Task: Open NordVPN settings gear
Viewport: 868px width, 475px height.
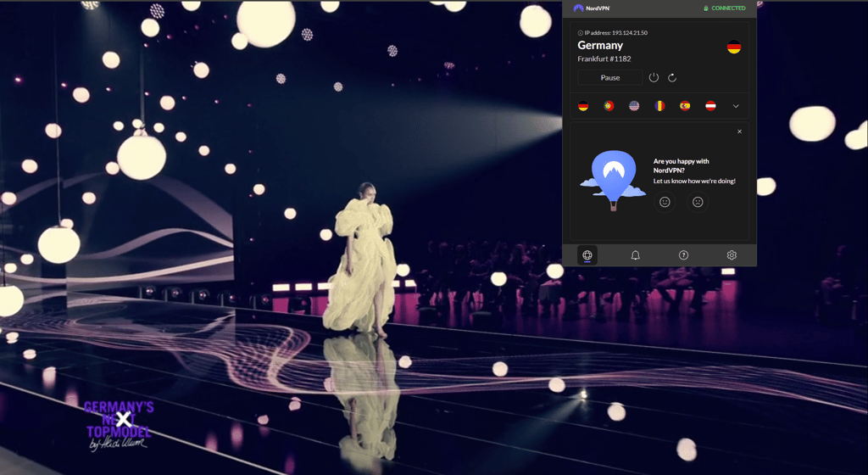Action: click(732, 255)
